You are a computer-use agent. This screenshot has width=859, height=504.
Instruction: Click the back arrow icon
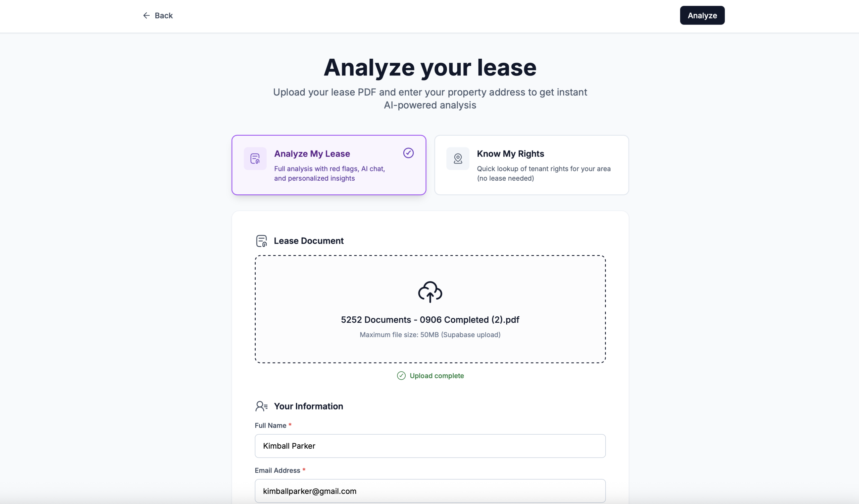coord(146,16)
